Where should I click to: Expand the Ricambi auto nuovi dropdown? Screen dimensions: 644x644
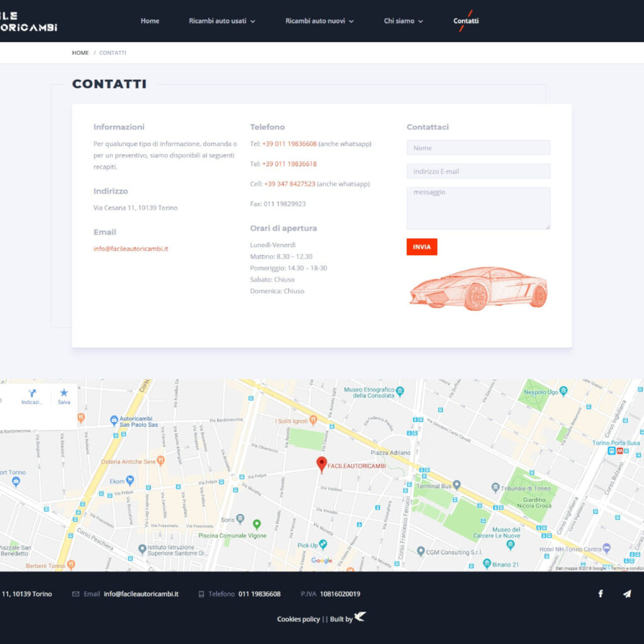click(319, 21)
